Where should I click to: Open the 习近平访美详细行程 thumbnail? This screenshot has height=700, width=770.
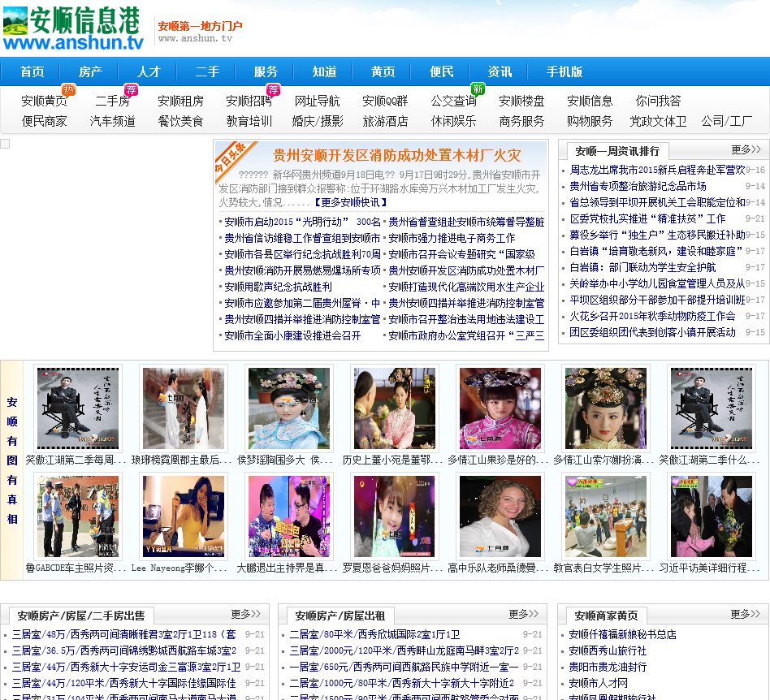point(711,516)
